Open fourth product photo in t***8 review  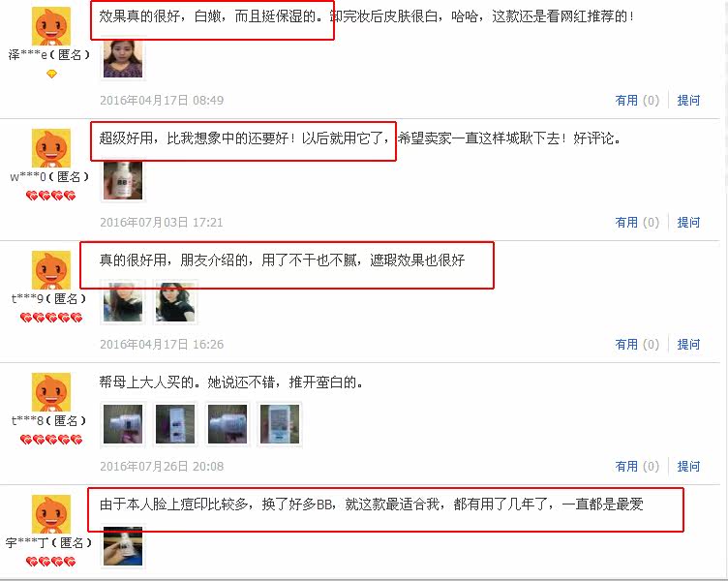(280, 424)
